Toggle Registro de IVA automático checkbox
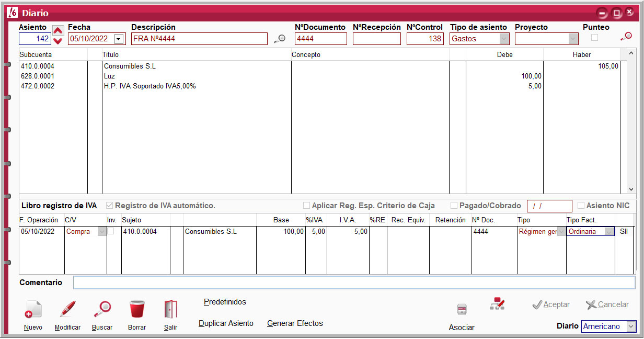The width and height of the screenshot is (644, 339). pos(110,206)
